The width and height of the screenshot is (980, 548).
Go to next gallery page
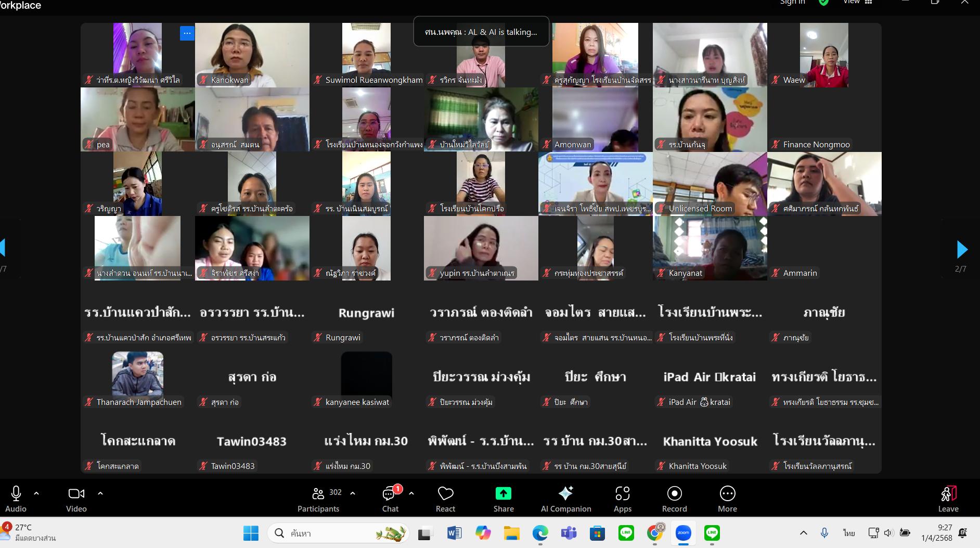[961, 250]
